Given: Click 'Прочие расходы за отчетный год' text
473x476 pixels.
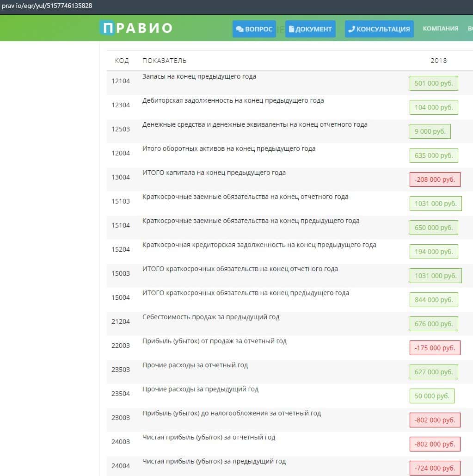Looking at the screenshot, I should coord(195,365).
